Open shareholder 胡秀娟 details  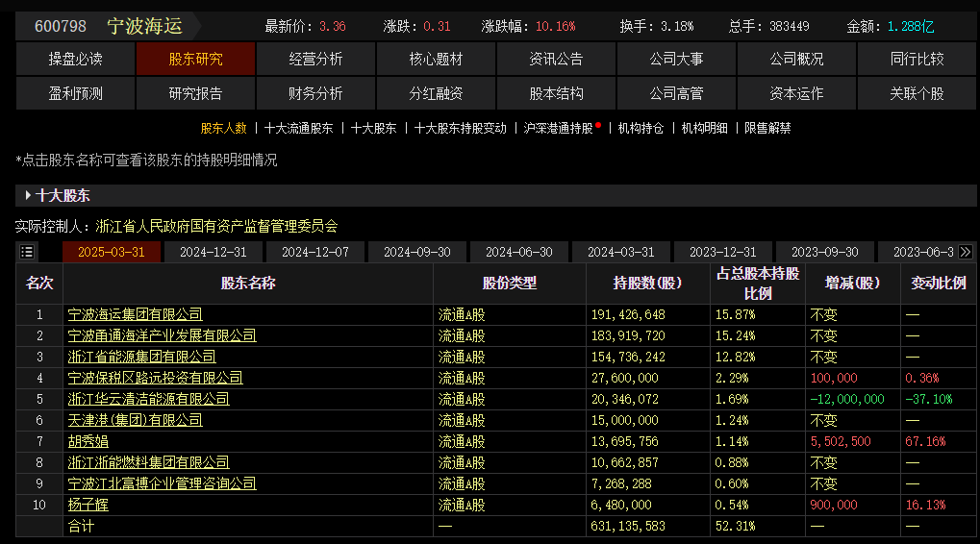(x=88, y=441)
